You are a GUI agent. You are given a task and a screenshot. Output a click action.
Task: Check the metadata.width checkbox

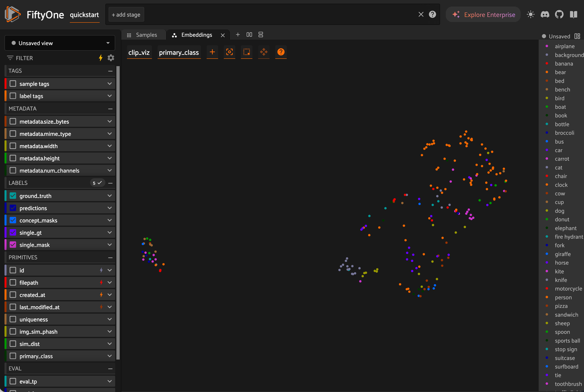coord(13,146)
